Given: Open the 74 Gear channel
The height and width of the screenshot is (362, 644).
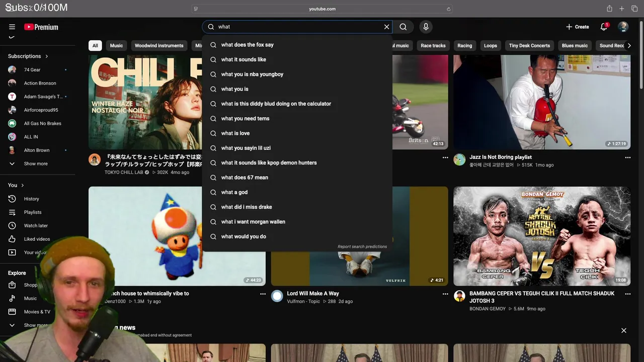Looking at the screenshot, I should click(x=38, y=70).
